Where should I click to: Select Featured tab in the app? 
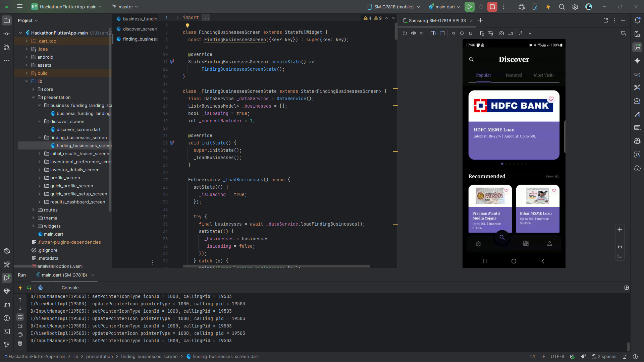point(514,75)
